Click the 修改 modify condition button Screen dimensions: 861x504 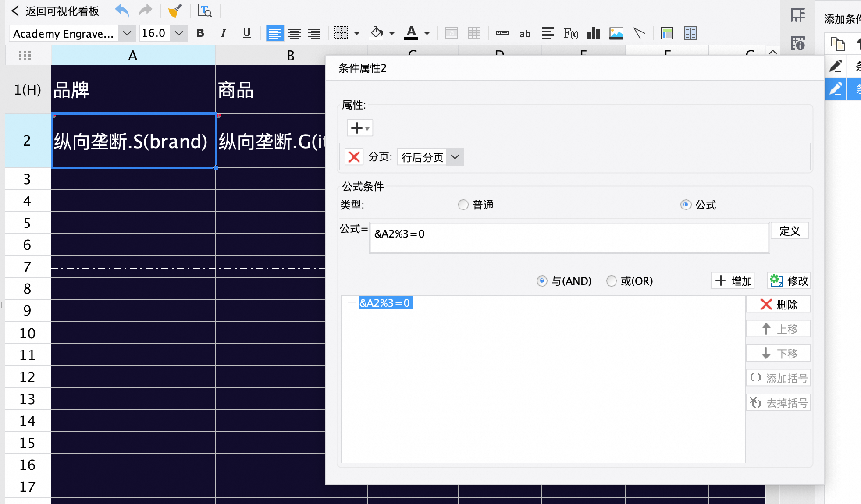point(789,280)
